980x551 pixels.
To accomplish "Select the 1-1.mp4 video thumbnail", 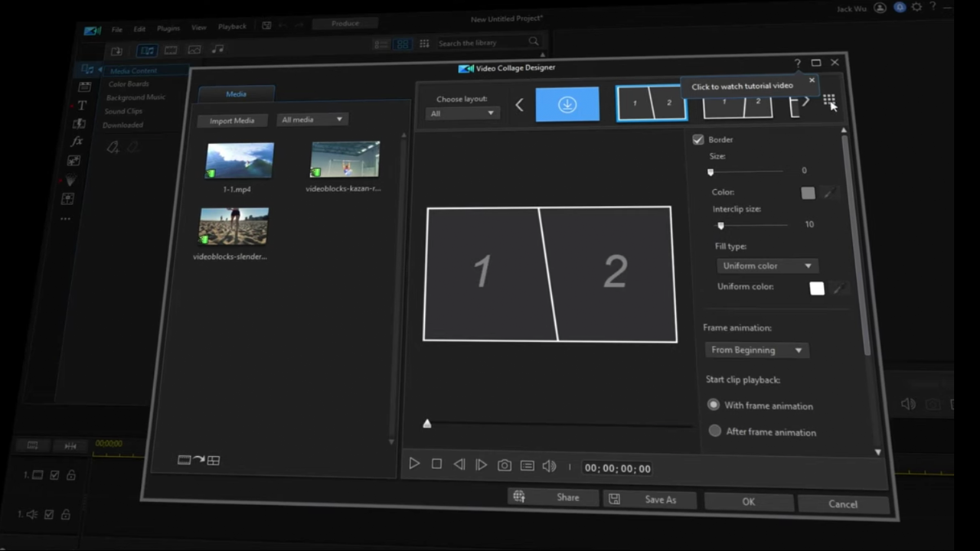I will (x=240, y=161).
